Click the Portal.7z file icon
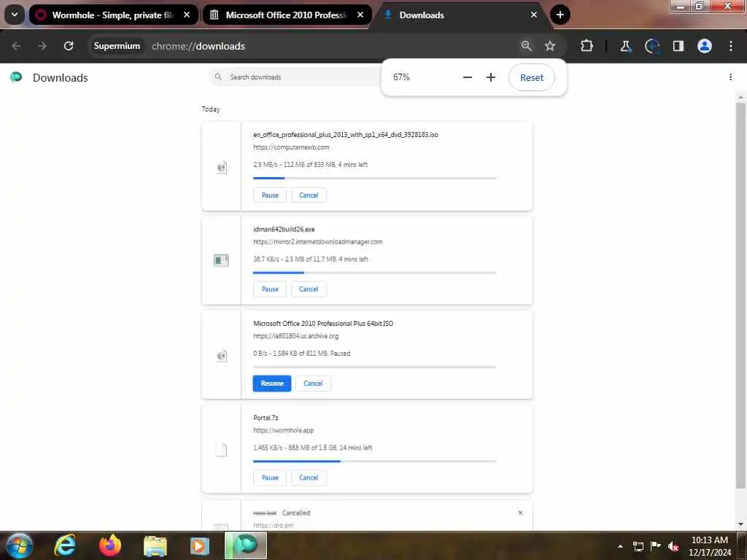This screenshot has height=560, width=747. coord(222,449)
